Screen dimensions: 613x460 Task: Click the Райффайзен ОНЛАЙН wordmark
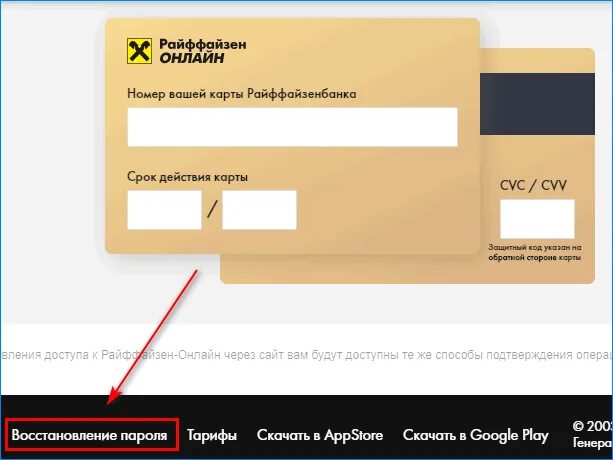203,51
